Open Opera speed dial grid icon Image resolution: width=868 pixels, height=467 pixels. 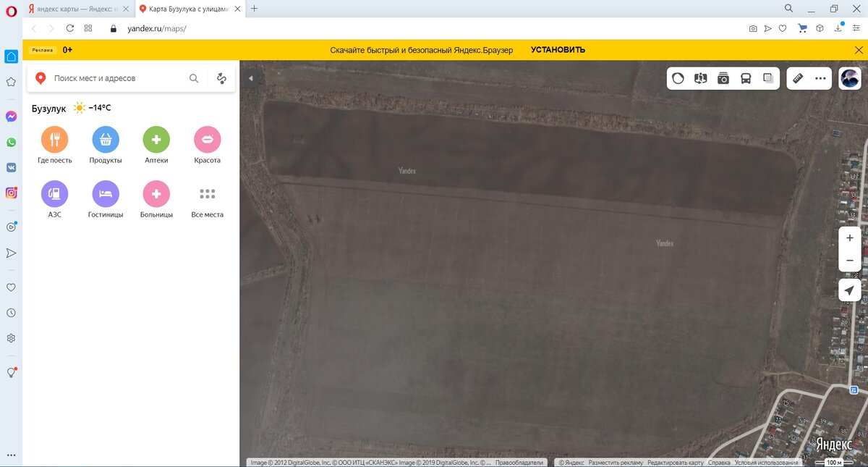point(88,28)
